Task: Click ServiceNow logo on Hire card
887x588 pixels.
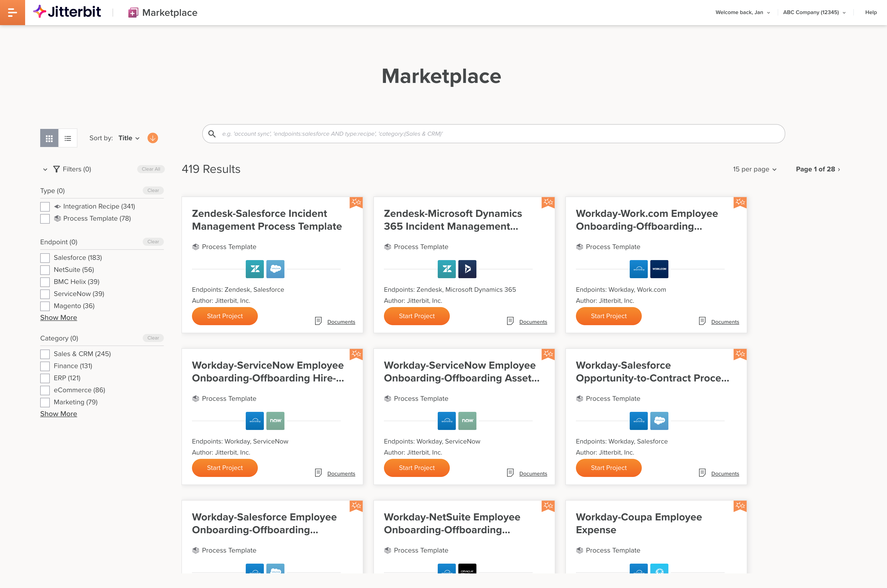Action: pyautogui.click(x=275, y=421)
